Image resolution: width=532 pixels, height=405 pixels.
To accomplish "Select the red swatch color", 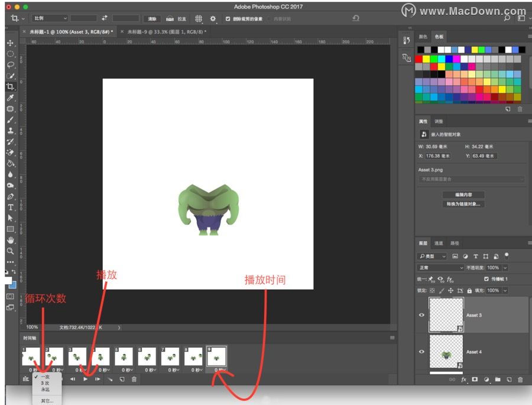I will (419, 59).
